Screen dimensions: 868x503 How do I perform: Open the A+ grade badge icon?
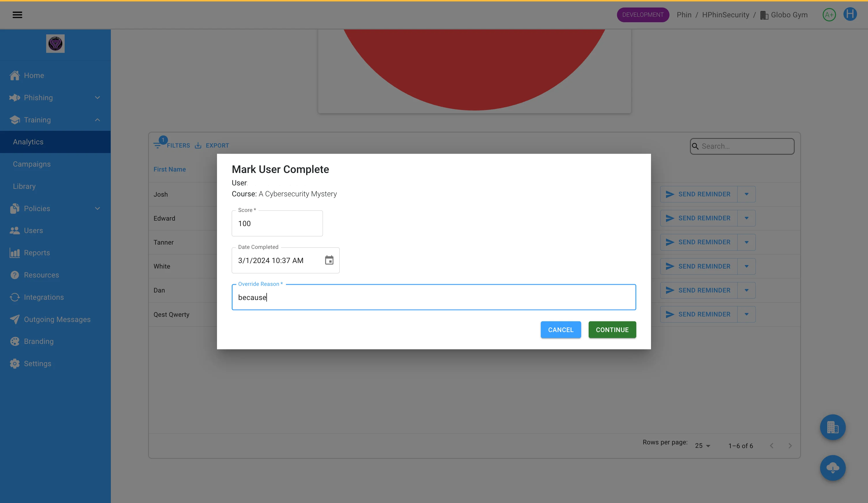click(x=829, y=15)
